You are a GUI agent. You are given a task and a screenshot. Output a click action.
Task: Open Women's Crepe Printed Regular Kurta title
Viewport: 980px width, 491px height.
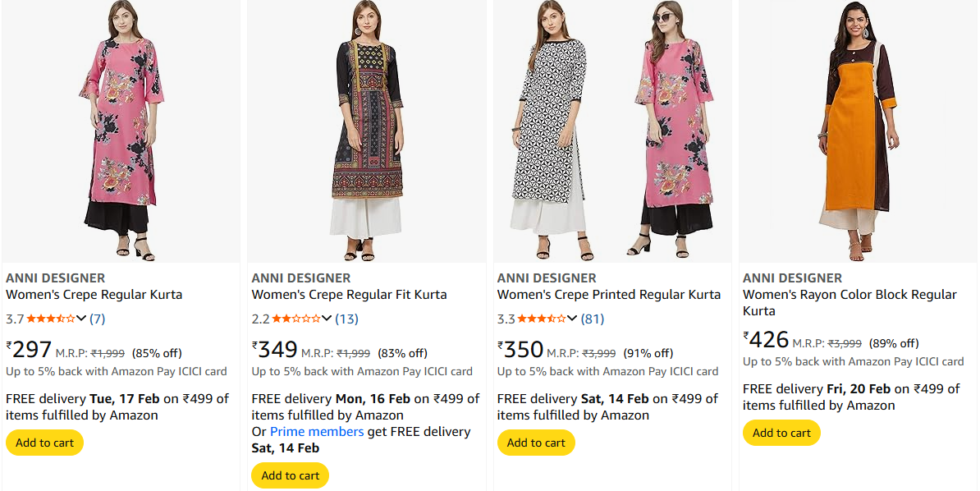point(608,295)
